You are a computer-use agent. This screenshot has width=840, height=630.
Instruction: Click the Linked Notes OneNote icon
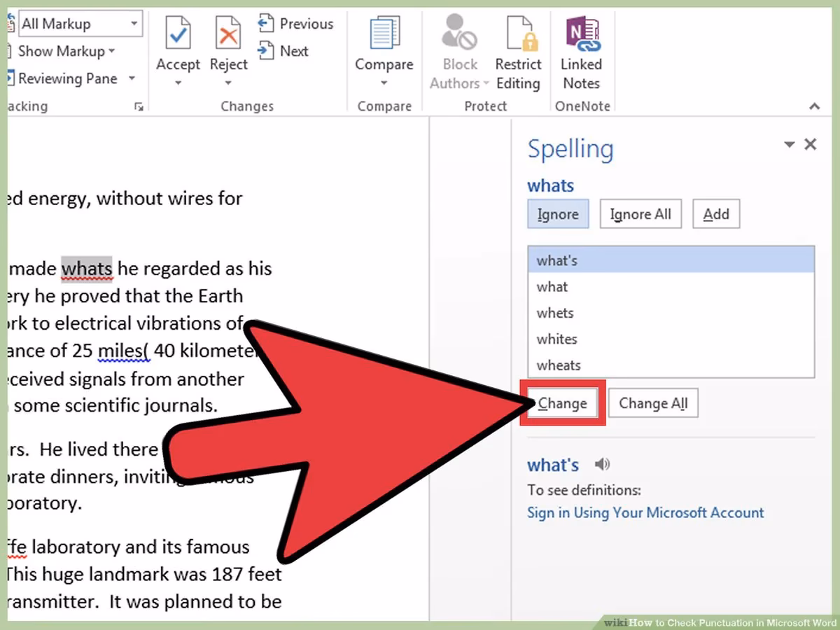click(582, 31)
